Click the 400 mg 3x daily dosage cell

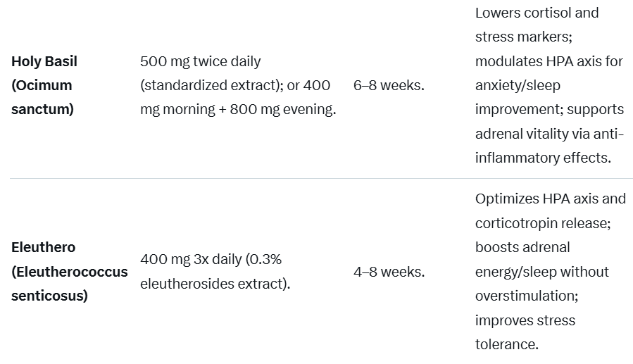(x=215, y=272)
